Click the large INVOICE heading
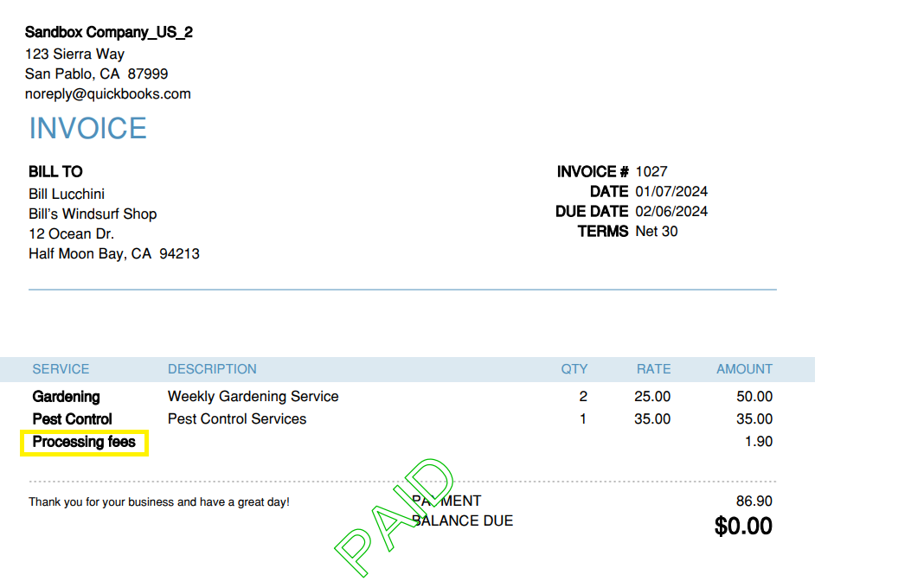This screenshot has width=924, height=581. 88,129
